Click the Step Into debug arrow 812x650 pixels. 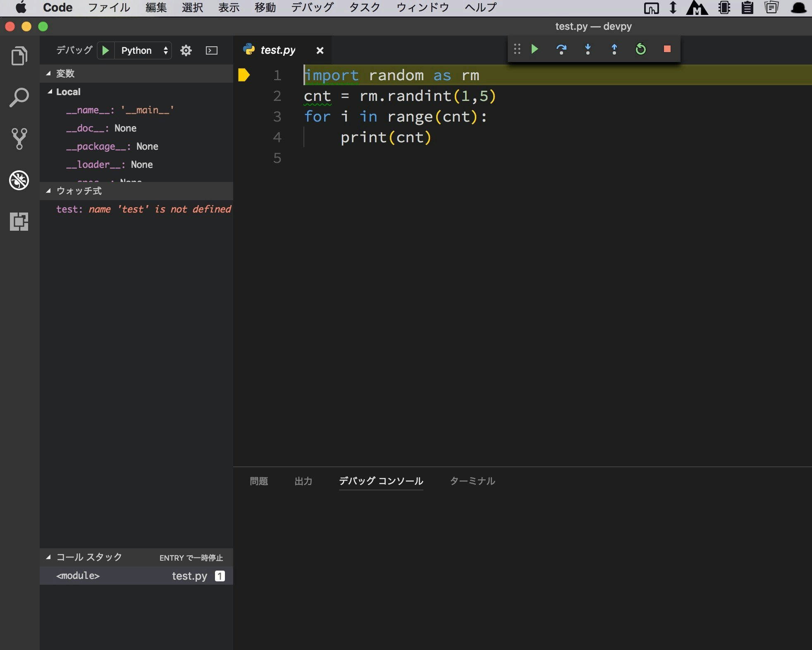coord(588,50)
